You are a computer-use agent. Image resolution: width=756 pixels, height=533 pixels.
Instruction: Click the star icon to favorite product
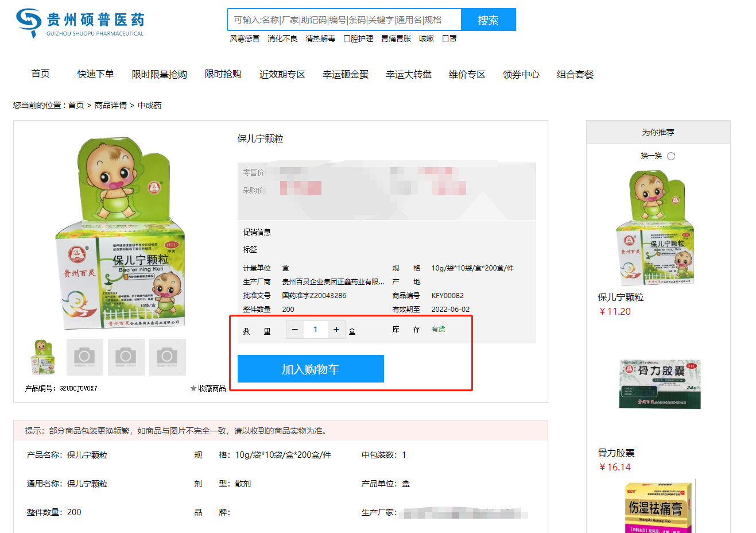click(193, 389)
